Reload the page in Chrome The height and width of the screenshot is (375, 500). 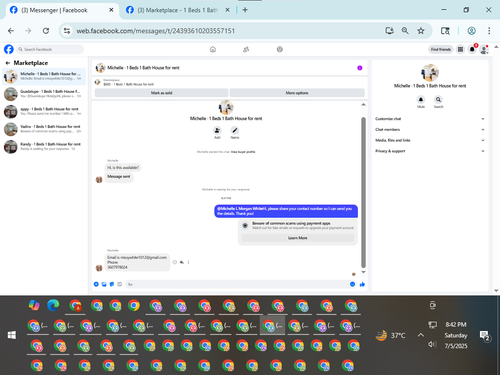(x=46, y=31)
